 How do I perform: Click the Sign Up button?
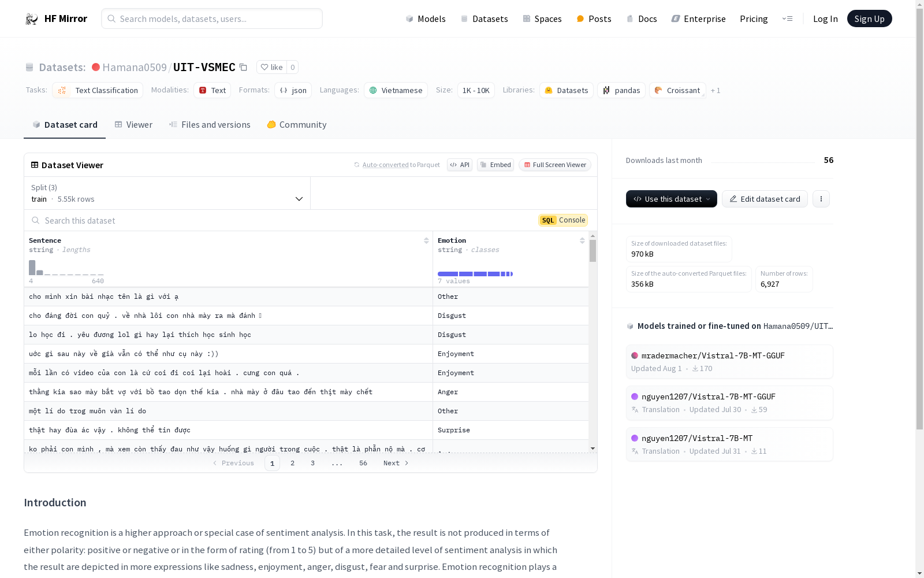869,18
